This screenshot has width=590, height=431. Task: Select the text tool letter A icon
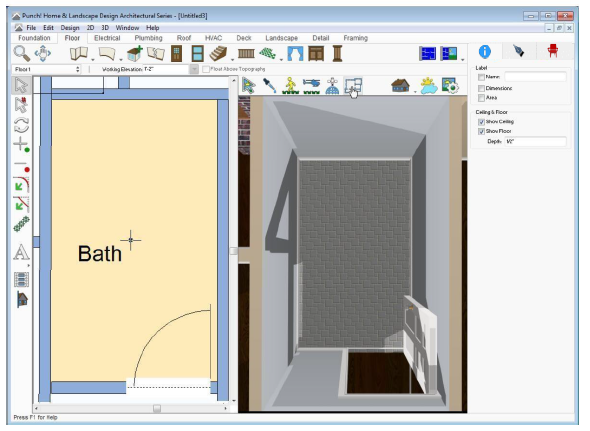tap(21, 252)
